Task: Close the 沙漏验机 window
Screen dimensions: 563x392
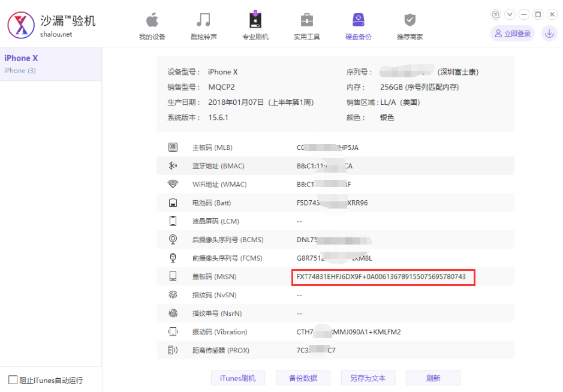Action: (552, 14)
